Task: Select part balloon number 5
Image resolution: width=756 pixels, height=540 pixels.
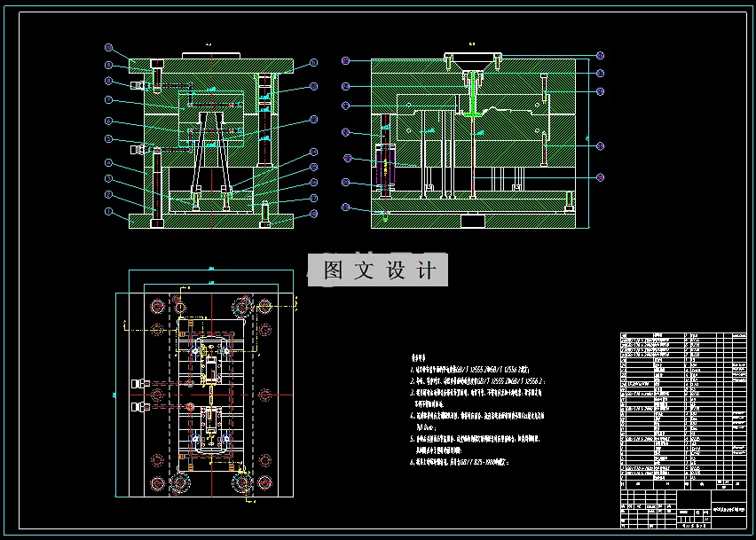Action: tap(108, 138)
